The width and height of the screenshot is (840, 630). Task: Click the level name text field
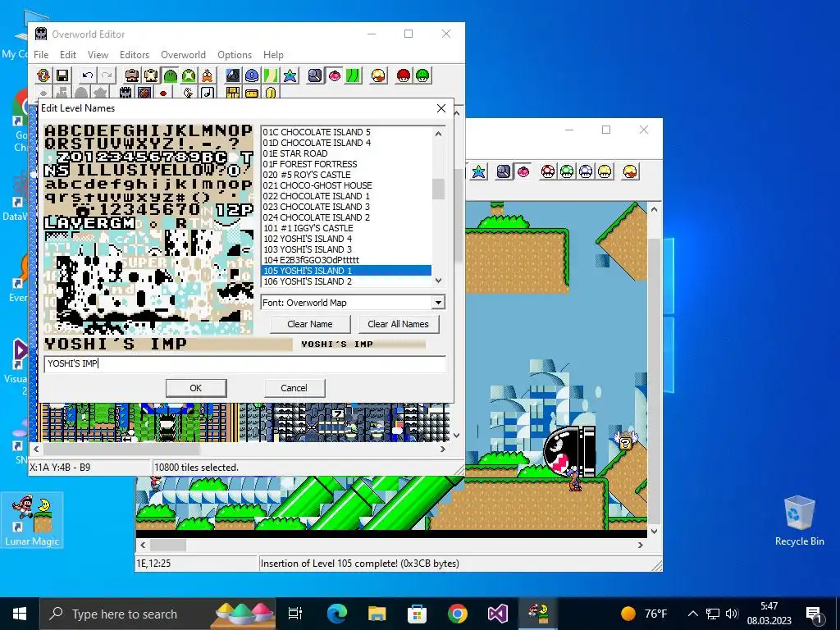[x=244, y=363]
